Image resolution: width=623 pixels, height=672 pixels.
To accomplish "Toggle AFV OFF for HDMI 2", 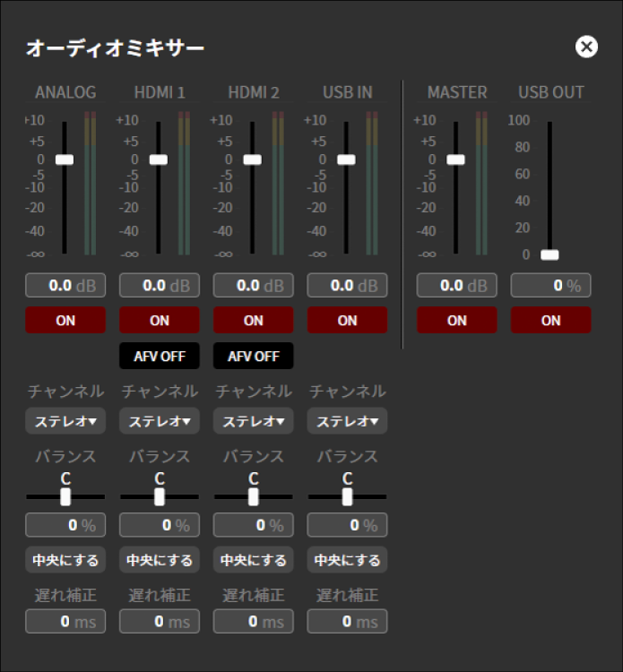I will click(x=253, y=356).
